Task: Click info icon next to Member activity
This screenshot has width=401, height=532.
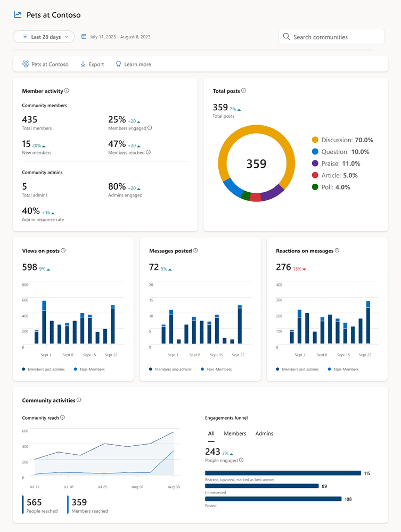Action: coord(67,91)
